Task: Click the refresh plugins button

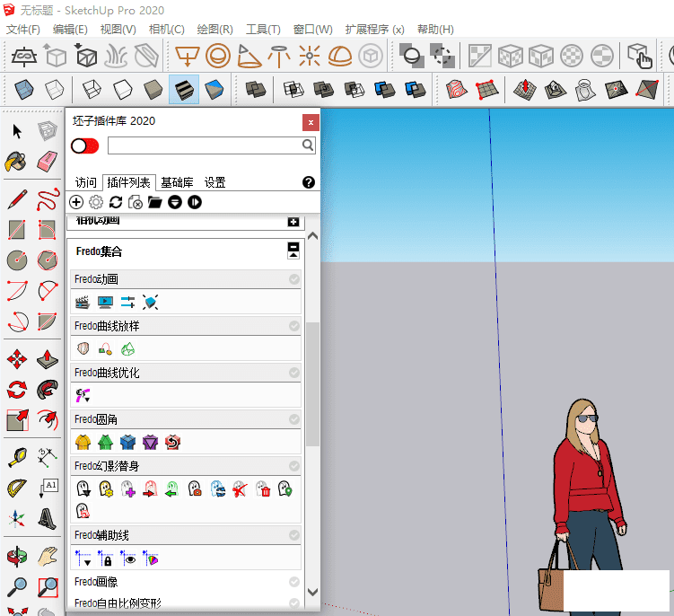Action: 116,202
